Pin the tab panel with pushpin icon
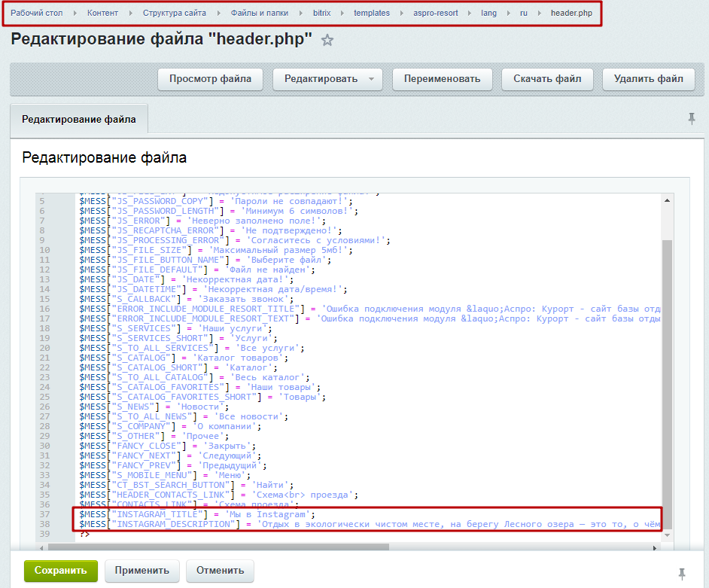709x588 pixels. click(691, 118)
